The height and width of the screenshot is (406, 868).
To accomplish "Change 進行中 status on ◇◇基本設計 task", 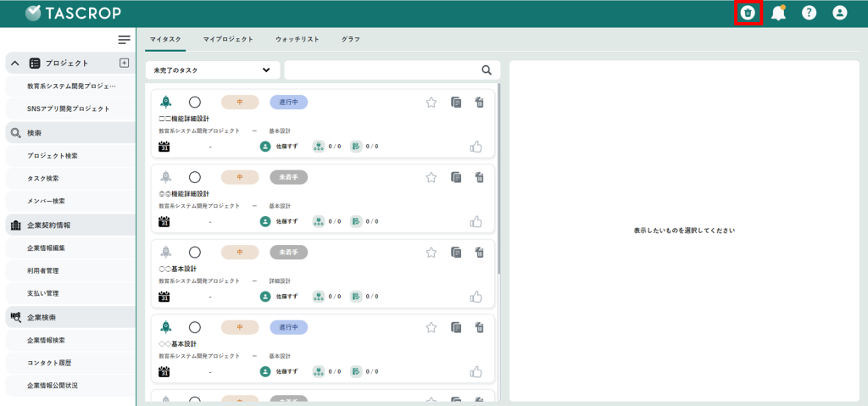I will click(x=288, y=327).
